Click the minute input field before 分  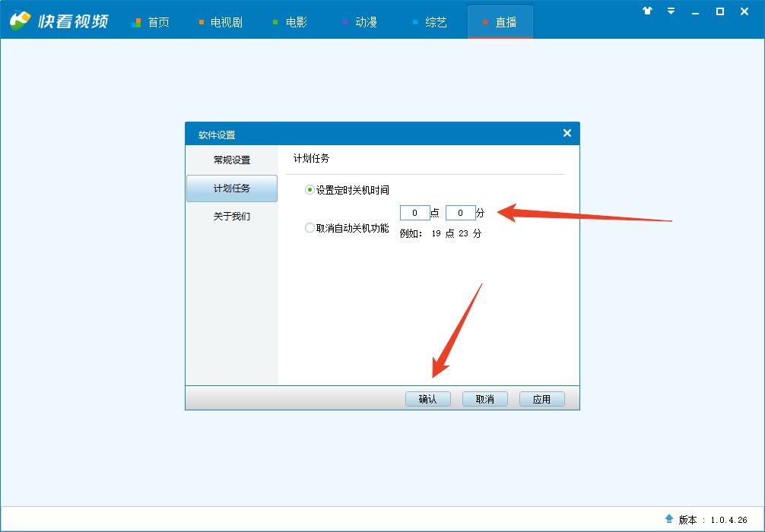coord(460,213)
